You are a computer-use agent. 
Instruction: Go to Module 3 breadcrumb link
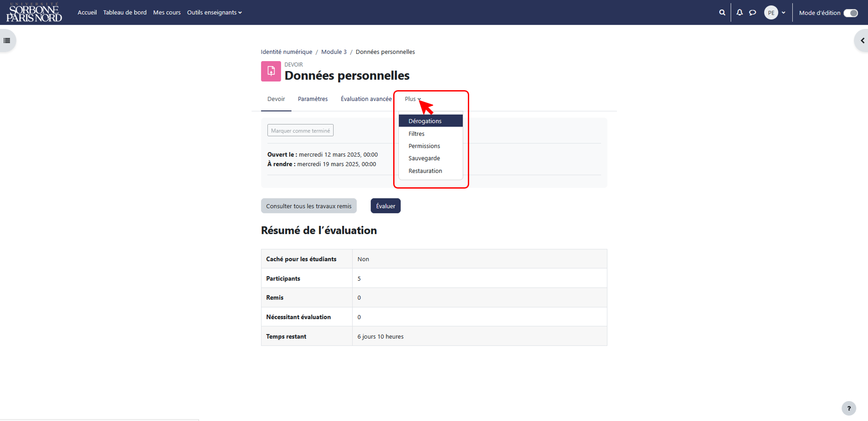[334, 52]
